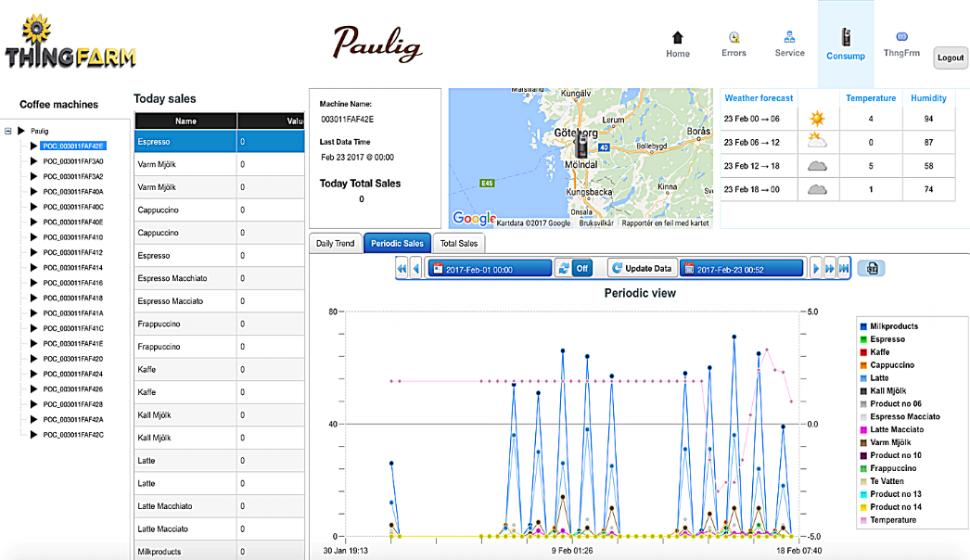This screenshot has height=560, width=970.
Task: Step back one period arrow
Action: point(416,269)
